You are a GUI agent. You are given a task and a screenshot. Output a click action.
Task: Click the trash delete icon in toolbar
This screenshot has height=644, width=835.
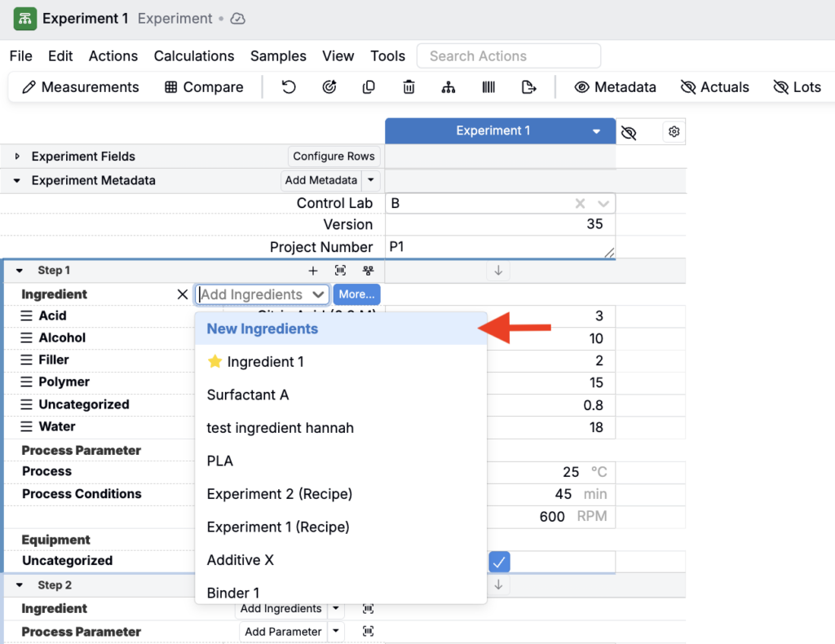coord(409,87)
